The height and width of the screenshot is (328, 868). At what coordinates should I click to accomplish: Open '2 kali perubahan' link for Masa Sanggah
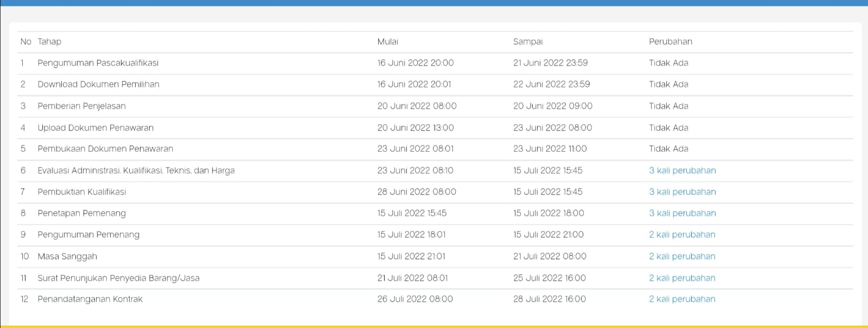682,256
